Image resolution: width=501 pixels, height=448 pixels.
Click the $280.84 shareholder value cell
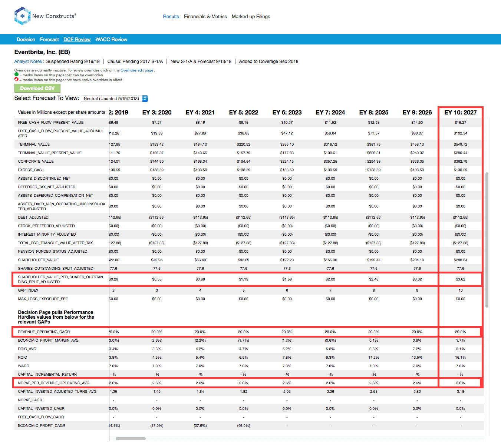[x=461, y=260]
